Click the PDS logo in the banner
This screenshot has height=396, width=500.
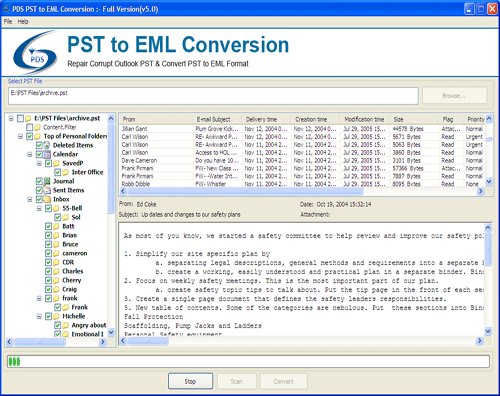[x=35, y=53]
